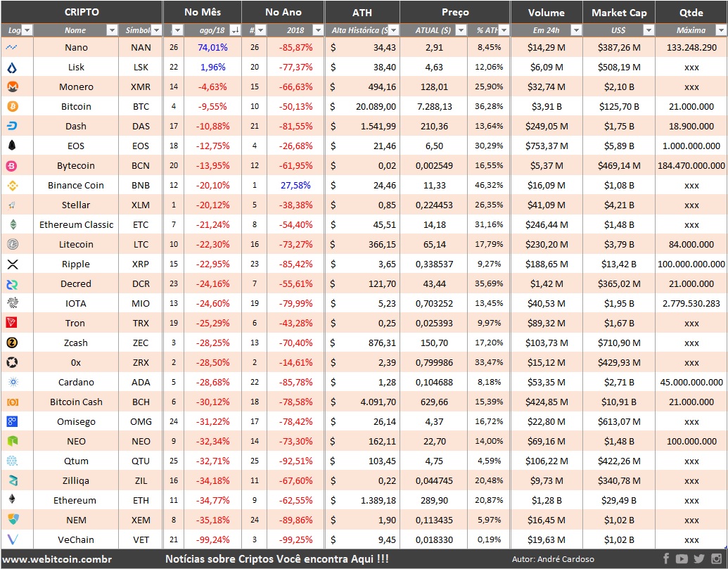Click the Preço header cell
The width and height of the screenshot is (728, 569).
coord(455,12)
